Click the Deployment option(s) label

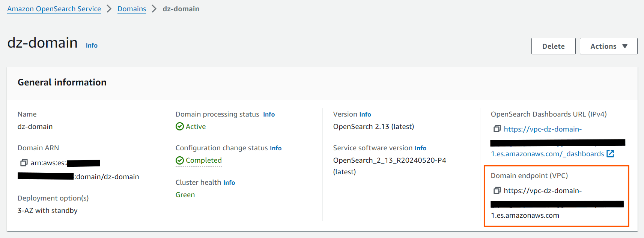tap(53, 198)
